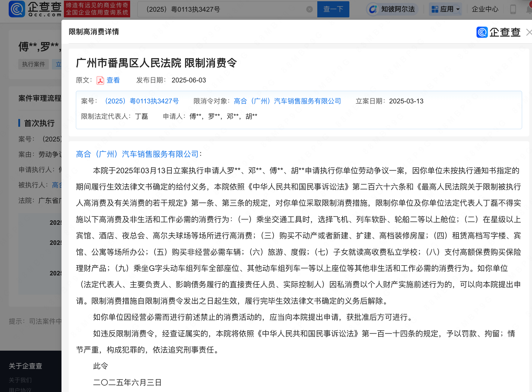Close the 限制高消费详情 dialog
The width and height of the screenshot is (532, 392).
(x=529, y=32)
